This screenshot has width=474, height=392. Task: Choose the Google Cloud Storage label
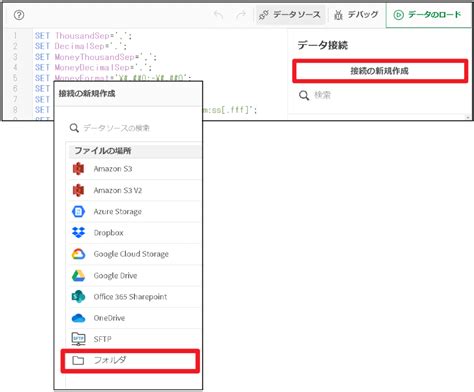[131, 254]
